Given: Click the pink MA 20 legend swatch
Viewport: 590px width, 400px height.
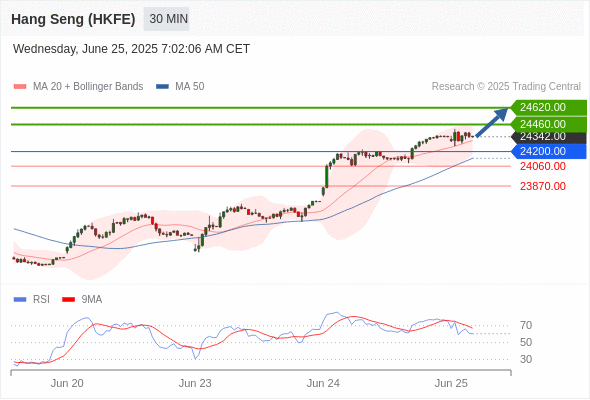Looking at the screenshot, I should point(20,87).
